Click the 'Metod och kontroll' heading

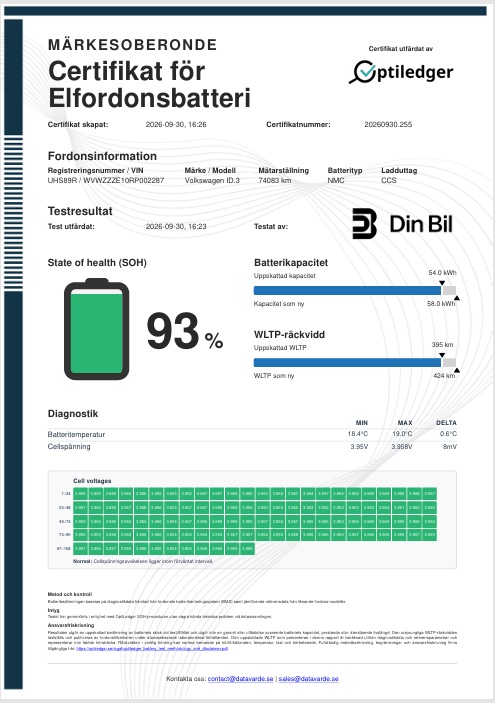click(69, 594)
